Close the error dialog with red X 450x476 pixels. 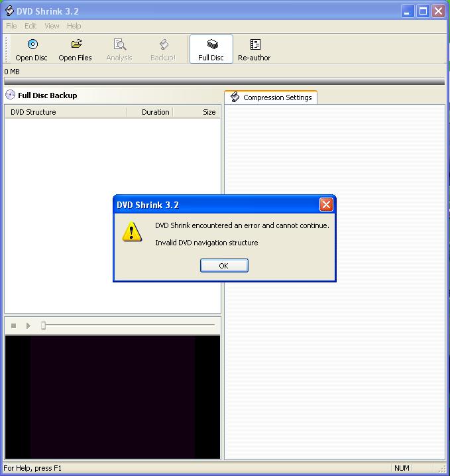326,205
